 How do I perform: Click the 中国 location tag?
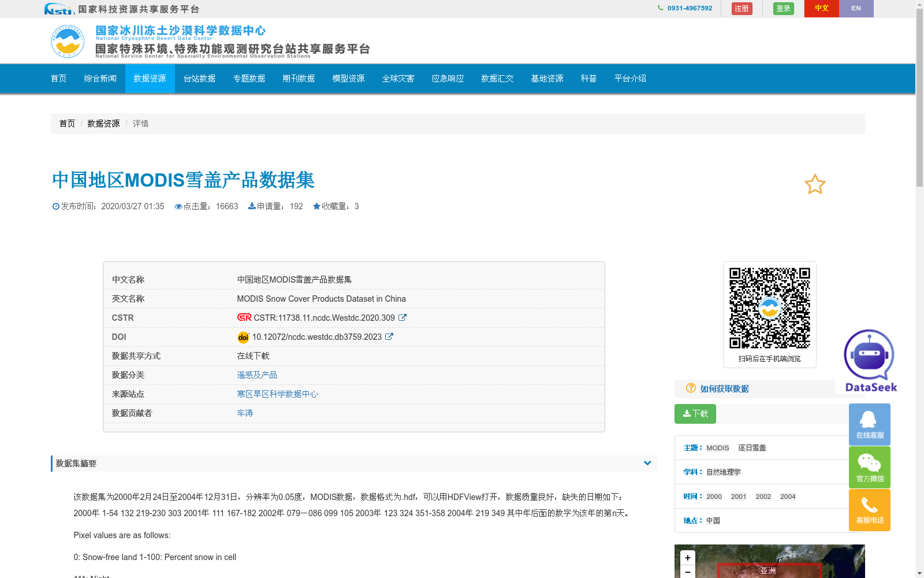(x=713, y=521)
